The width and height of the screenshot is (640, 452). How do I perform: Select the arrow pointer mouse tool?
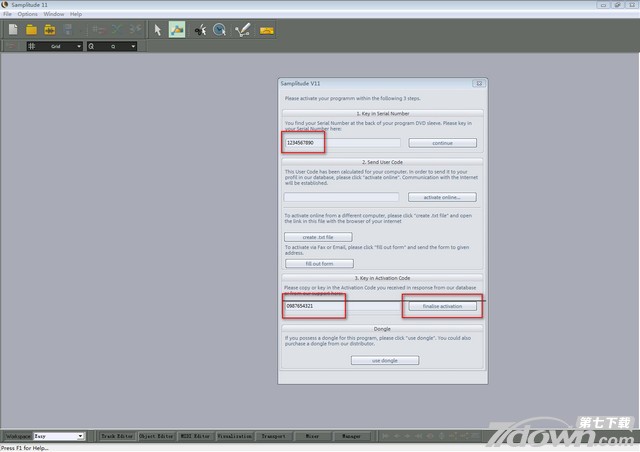coord(158,30)
